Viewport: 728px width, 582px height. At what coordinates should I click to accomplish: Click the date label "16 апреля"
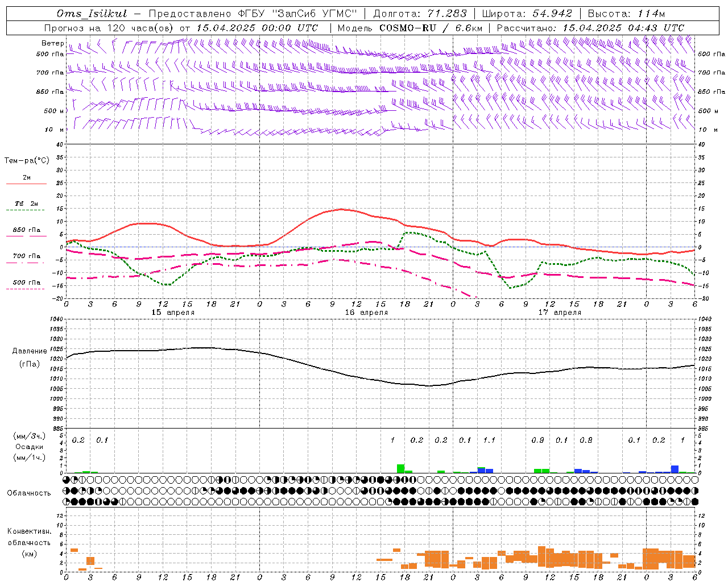tap(366, 313)
